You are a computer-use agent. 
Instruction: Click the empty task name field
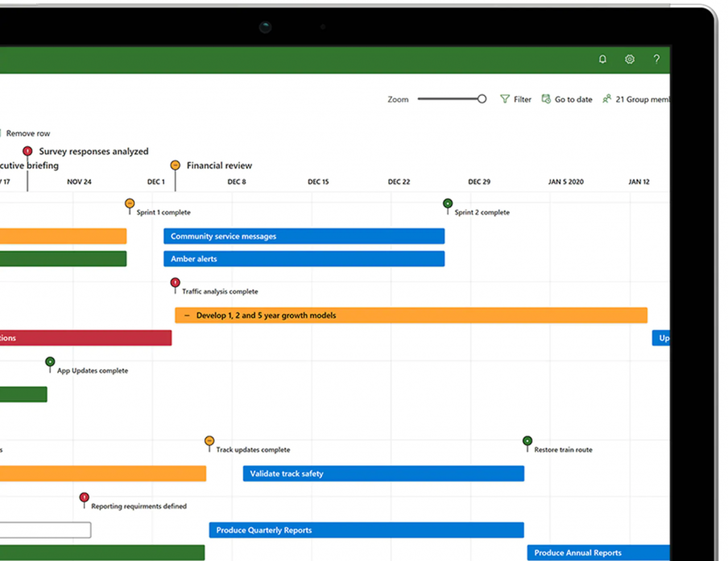coord(45,530)
